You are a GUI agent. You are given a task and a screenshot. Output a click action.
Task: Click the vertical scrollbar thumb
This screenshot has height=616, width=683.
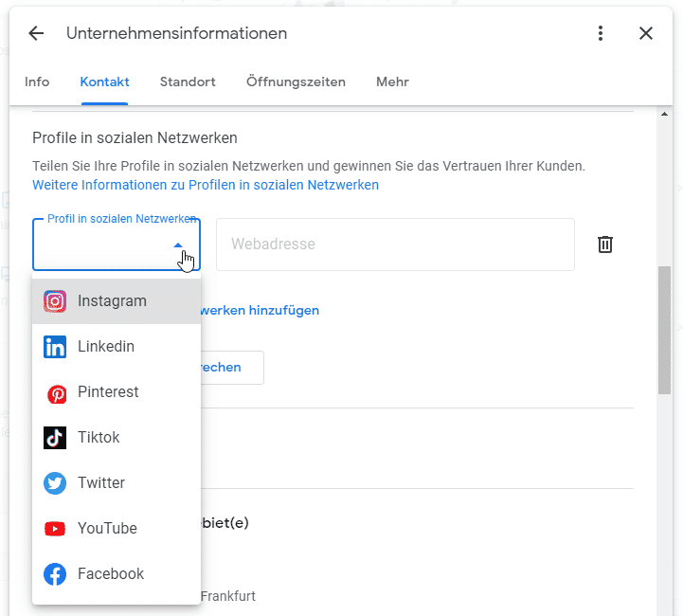(x=664, y=330)
